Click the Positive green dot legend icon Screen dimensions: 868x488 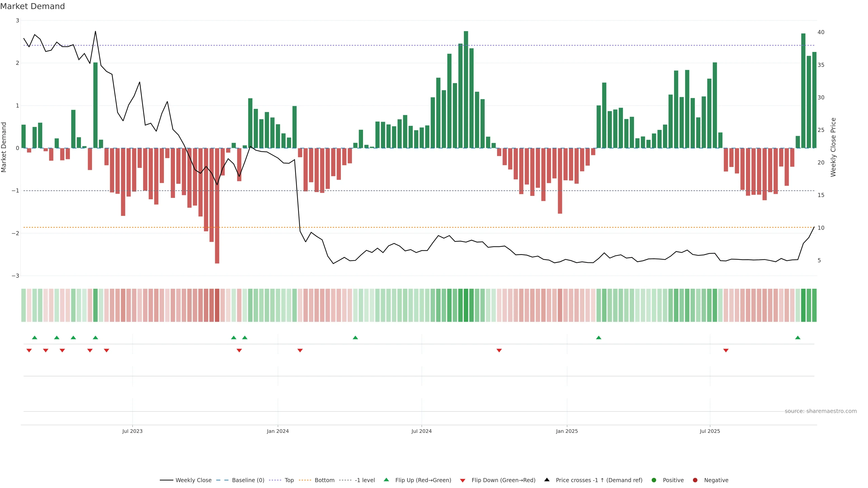pyautogui.click(x=654, y=480)
